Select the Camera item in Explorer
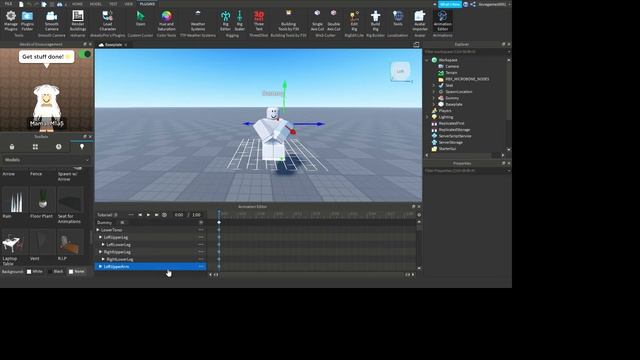 point(452,66)
